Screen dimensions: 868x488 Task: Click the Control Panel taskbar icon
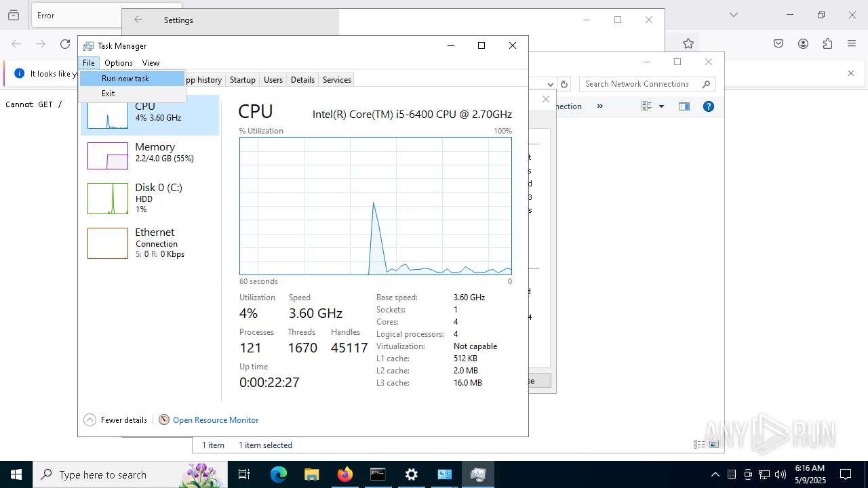tap(445, 474)
